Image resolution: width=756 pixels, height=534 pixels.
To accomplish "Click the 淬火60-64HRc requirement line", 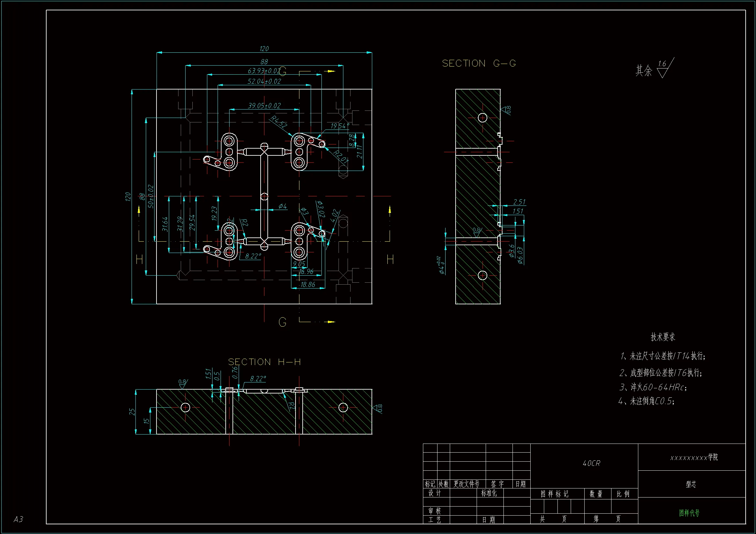I will (x=653, y=387).
